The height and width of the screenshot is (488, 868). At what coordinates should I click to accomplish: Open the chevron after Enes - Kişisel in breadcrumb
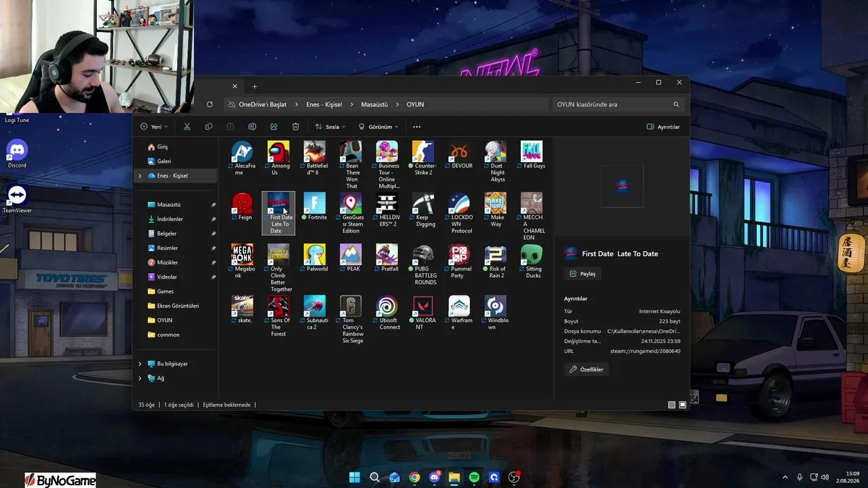coord(352,104)
